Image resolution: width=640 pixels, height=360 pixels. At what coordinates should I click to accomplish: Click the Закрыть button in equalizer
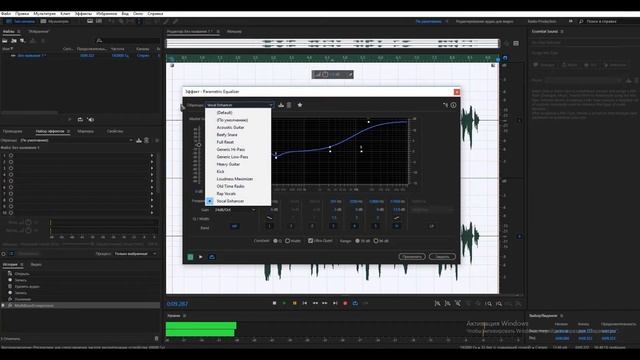[x=442, y=257]
